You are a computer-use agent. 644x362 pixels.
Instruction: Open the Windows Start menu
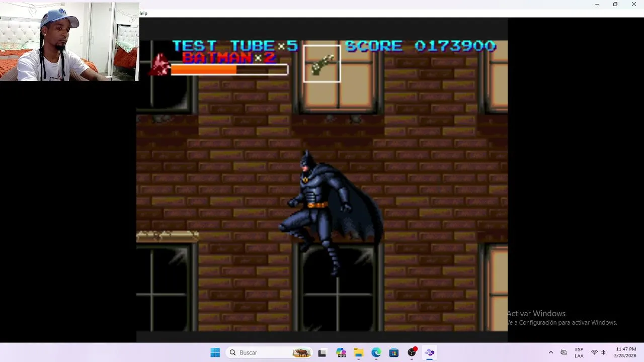click(215, 352)
